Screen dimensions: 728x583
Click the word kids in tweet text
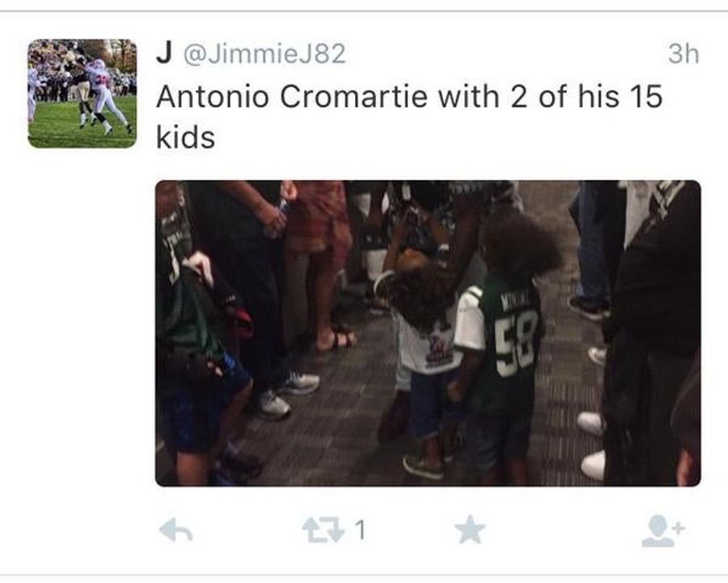tap(186, 137)
